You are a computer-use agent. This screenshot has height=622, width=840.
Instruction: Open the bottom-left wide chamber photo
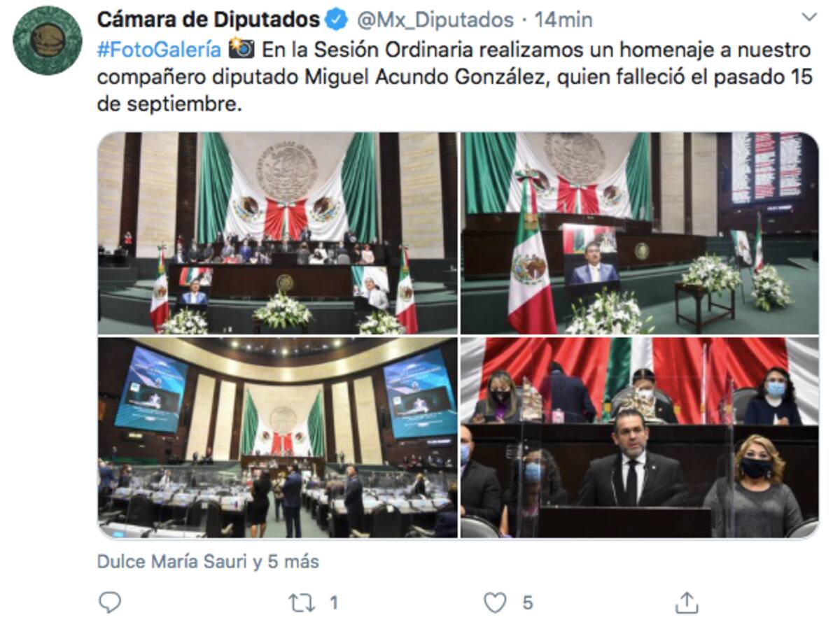coord(277,438)
